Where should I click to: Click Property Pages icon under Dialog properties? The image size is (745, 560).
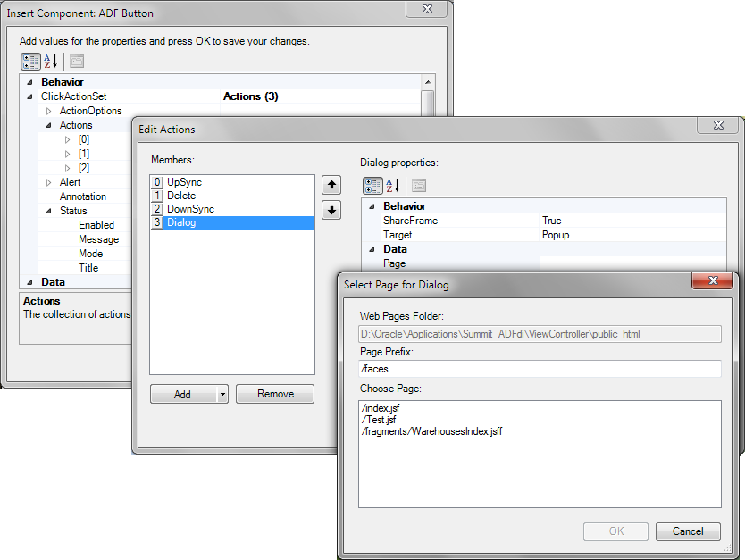(x=418, y=186)
